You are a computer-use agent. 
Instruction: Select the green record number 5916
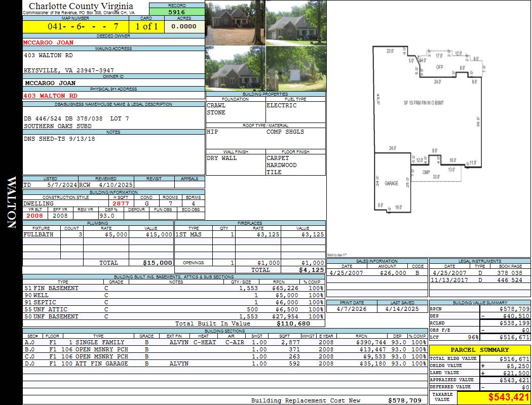pos(177,12)
